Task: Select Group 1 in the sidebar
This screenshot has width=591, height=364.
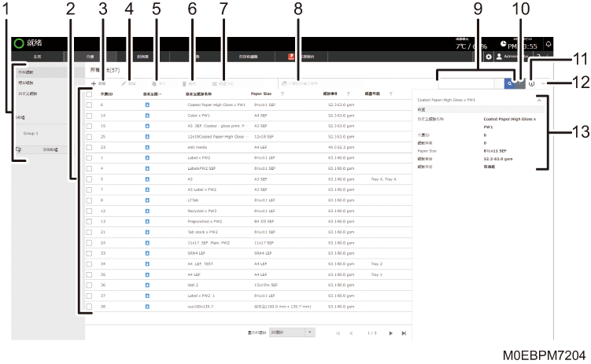Action: [x=31, y=133]
